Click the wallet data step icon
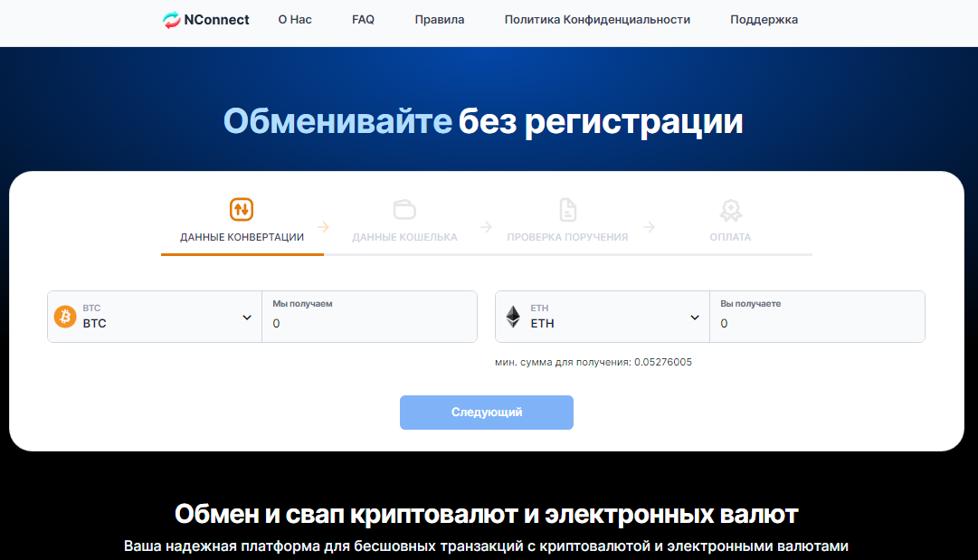978x560 pixels. pyautogui.click(x=404, y=210)
